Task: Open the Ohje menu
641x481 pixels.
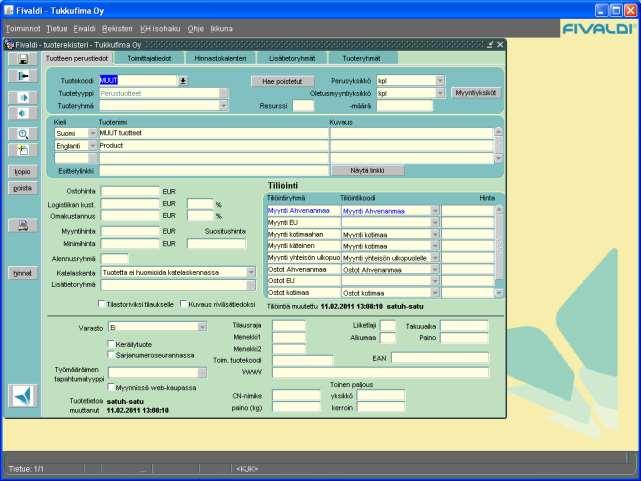Action: 196,29
